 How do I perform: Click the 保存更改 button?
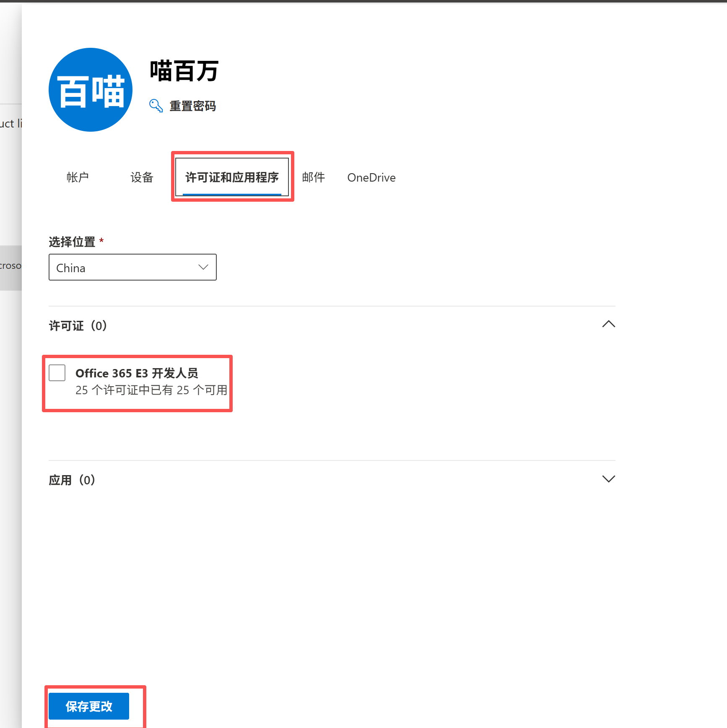(x=88, y=706)
